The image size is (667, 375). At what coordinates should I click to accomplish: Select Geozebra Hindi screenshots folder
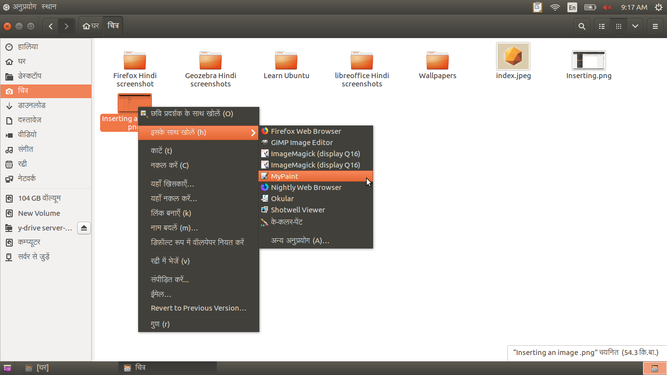211,69
